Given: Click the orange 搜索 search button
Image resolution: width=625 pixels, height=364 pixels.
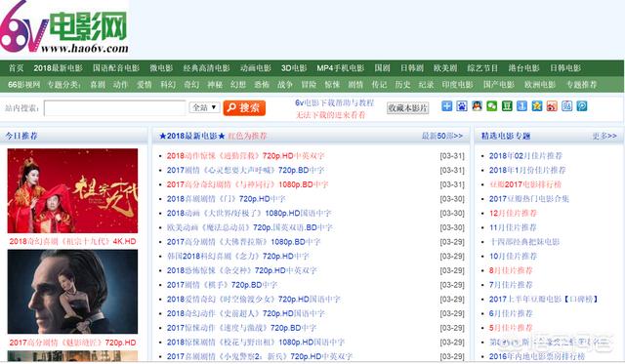Looking at the screenshot, I should point(244,108).
